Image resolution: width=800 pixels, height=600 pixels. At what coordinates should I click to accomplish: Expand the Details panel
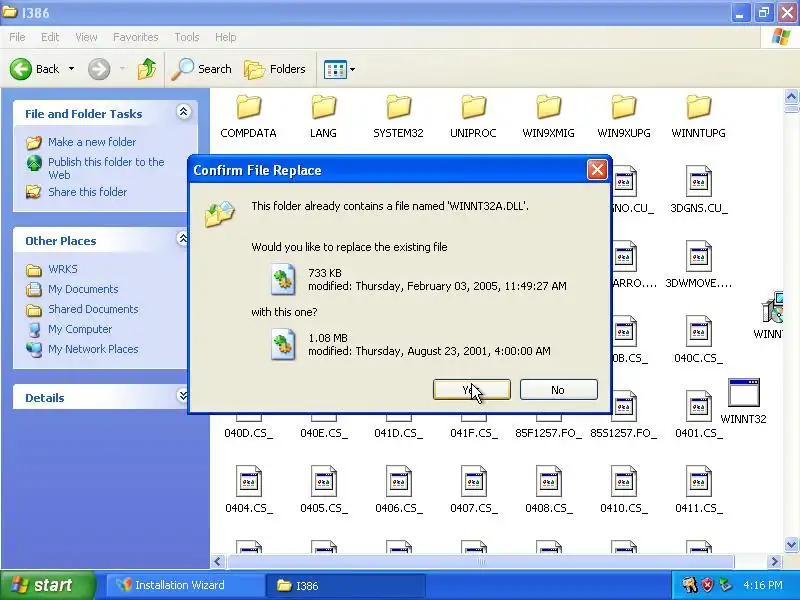(182, 396)
